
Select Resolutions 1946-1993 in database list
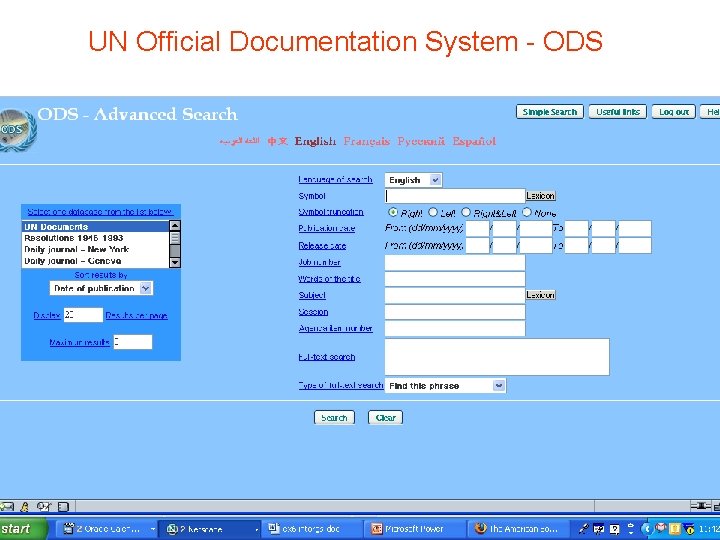click(x=96, y=238)
